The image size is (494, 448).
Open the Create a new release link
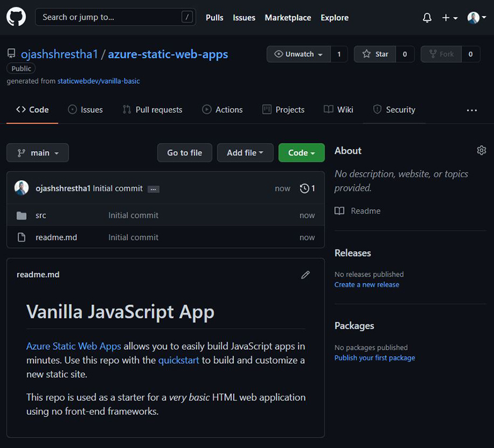366,284
